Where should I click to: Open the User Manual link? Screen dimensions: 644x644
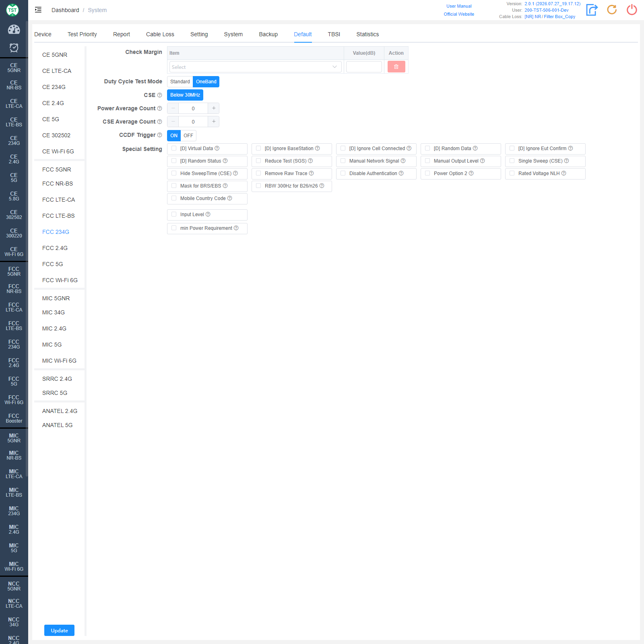point(459,6)
